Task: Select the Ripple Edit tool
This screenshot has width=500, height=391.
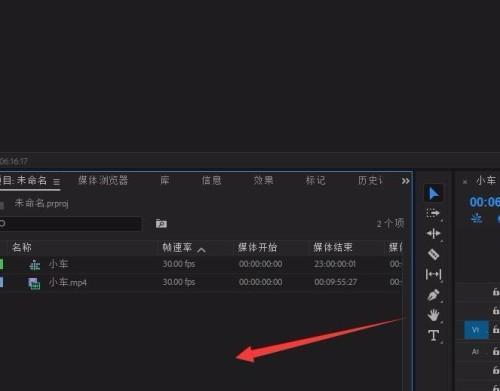Action: (433, 234)
